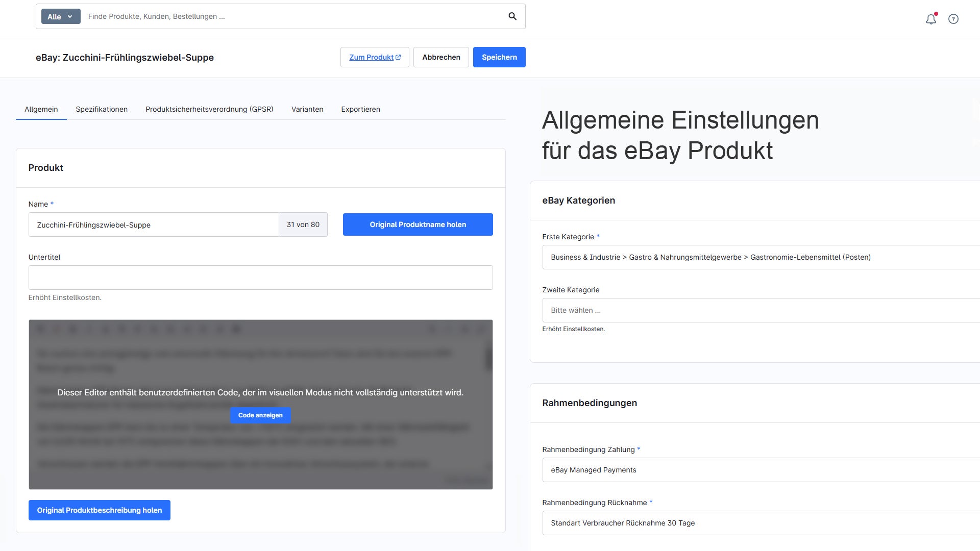Expand the Alle search filter dropdown
This screenshot has width=980, height=551.
[61, 16]
